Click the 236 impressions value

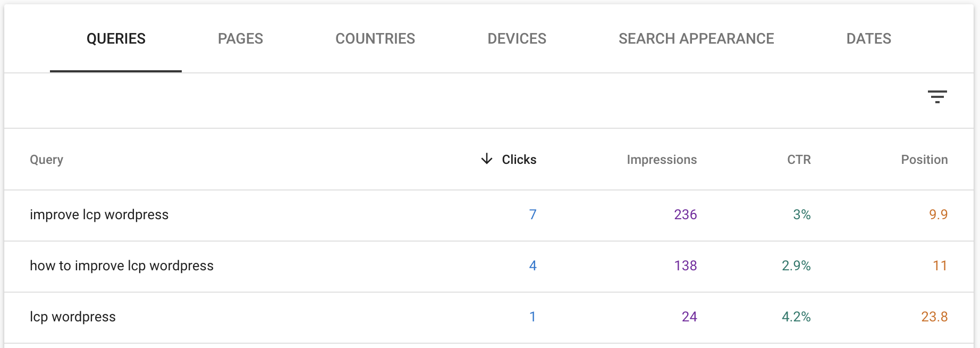(x=685, y=214)
